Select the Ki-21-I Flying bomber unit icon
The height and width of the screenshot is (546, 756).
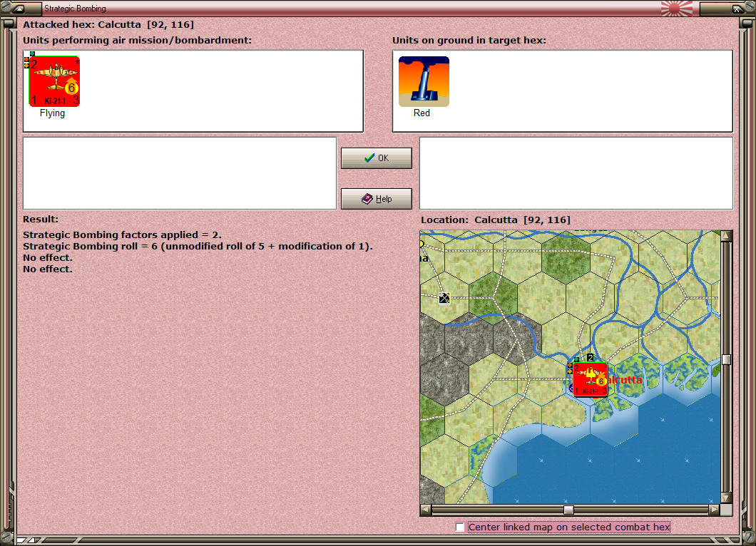pyautogui.click(x=54, y=81)
